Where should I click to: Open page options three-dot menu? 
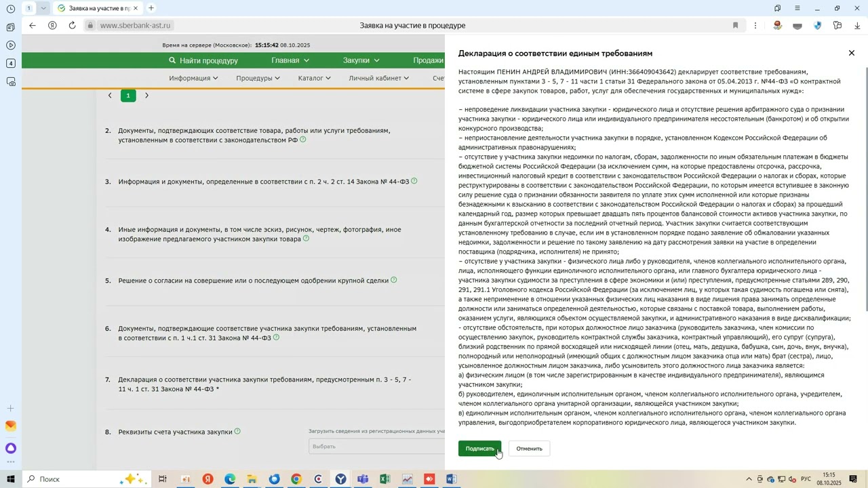tap(755, 25)
